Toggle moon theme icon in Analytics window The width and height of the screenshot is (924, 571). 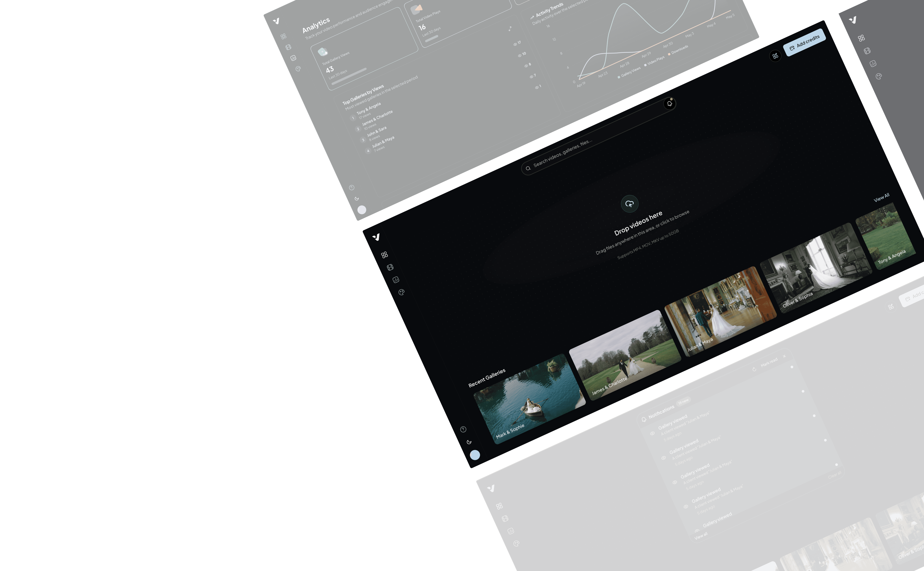pos(357,199)
